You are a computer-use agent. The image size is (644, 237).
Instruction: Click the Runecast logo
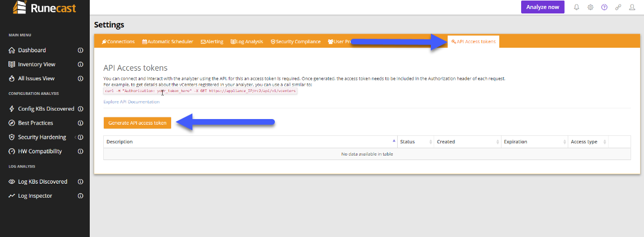(x=44, y=7)
